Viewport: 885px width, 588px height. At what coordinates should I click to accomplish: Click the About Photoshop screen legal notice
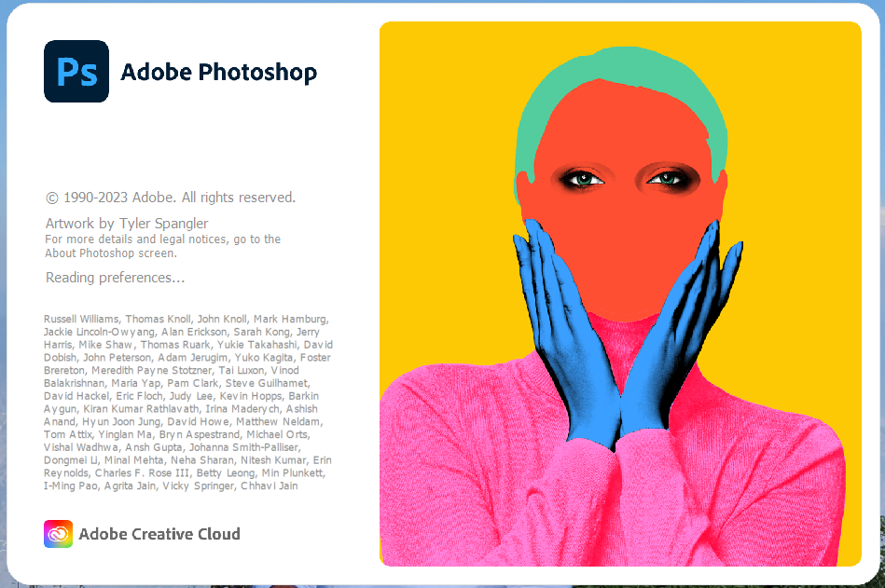tap(162, 246)
